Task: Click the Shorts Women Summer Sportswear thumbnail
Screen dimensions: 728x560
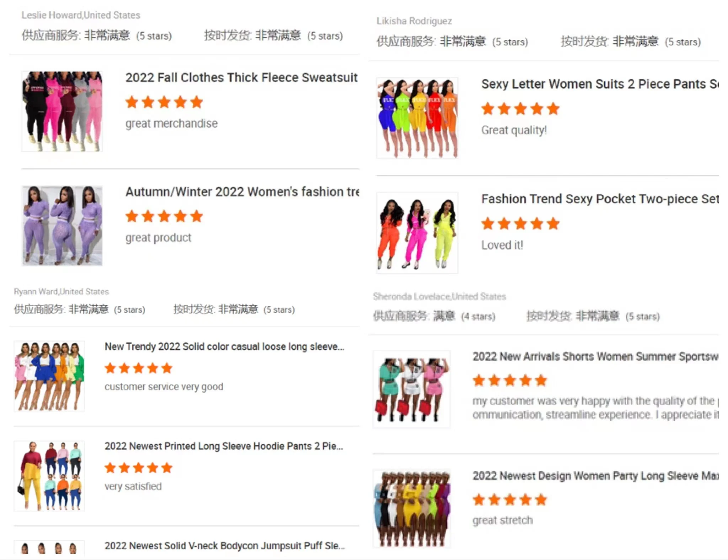Action: tap(412, 389)
